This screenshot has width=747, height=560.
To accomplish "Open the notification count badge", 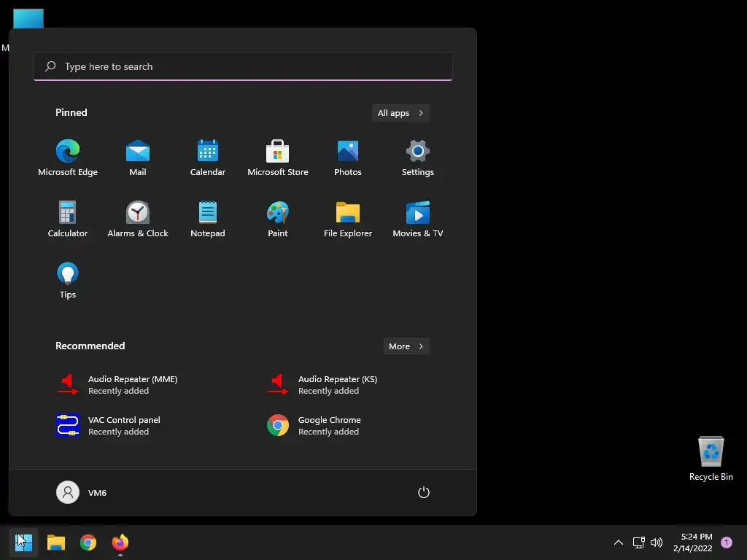I will [x=727, y=542].
